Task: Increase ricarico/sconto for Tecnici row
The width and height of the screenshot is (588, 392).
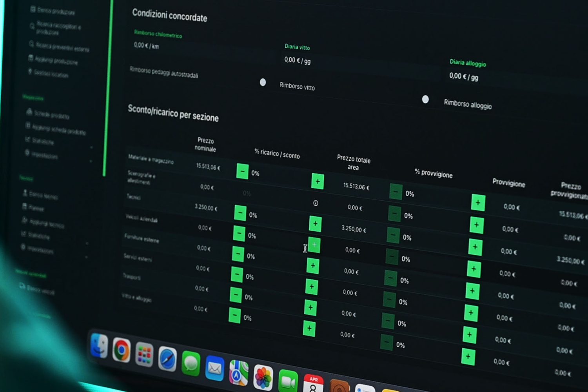Action: click(x=315, y=224)
